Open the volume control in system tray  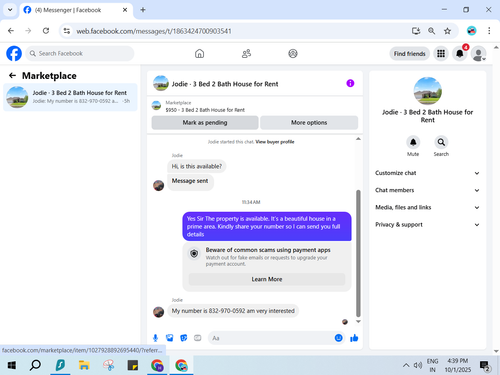(418, 365)
